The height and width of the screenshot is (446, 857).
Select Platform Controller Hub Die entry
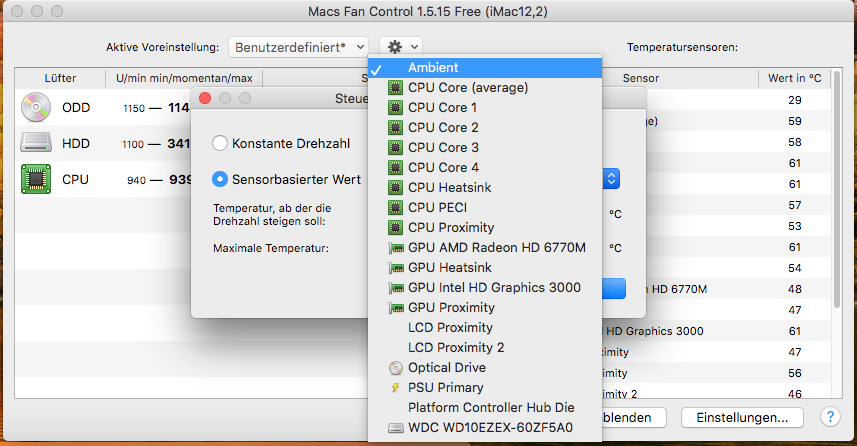tap(485, 408)
